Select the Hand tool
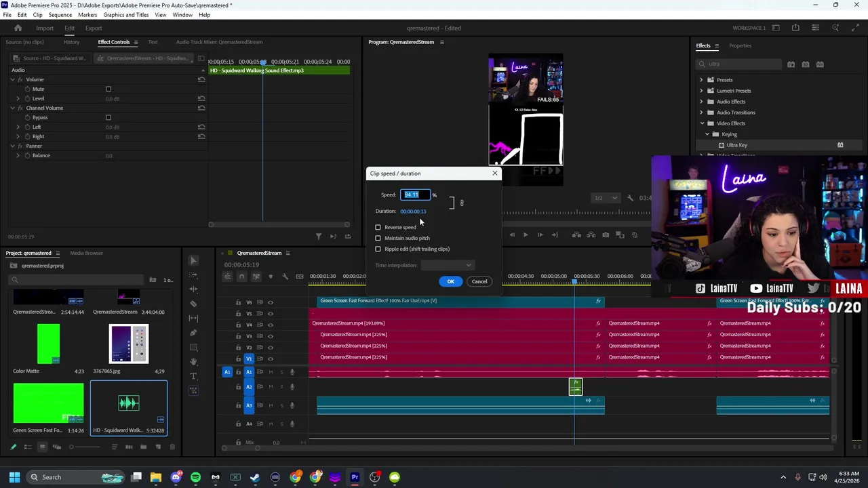Viewport: 868px width, 488px height. 194,361
